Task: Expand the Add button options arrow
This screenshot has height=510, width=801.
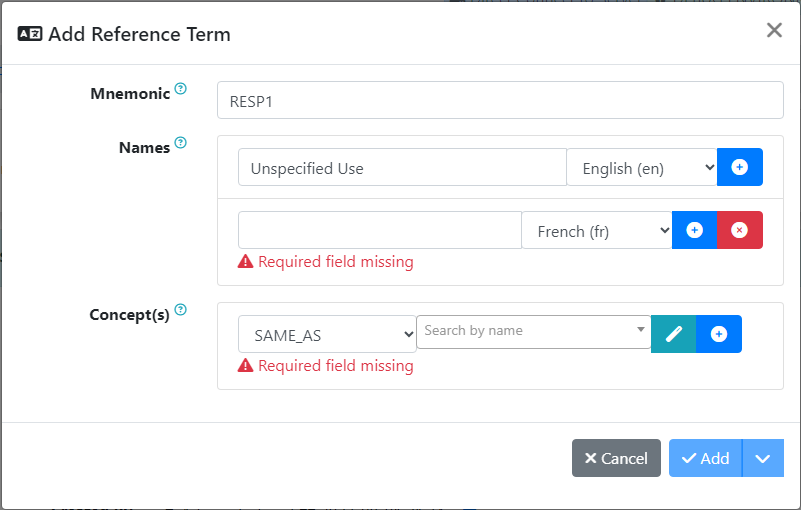Action: (x=763, y=458)
